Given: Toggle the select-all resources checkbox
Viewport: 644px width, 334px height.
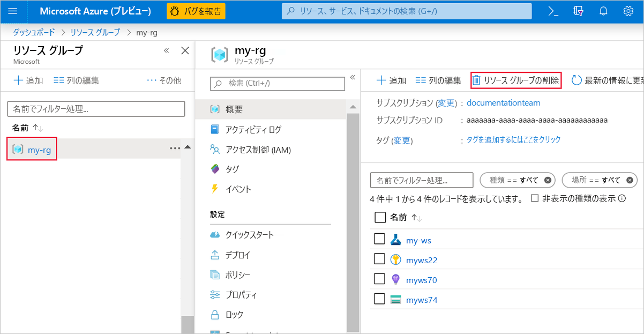Looking at the screenshot, I should tap(380, 217).
